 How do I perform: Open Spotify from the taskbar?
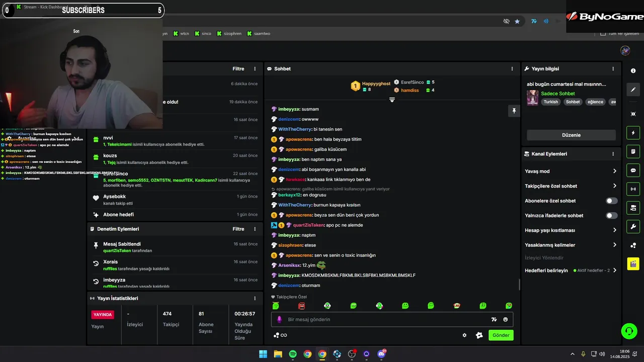coord(293,354)
